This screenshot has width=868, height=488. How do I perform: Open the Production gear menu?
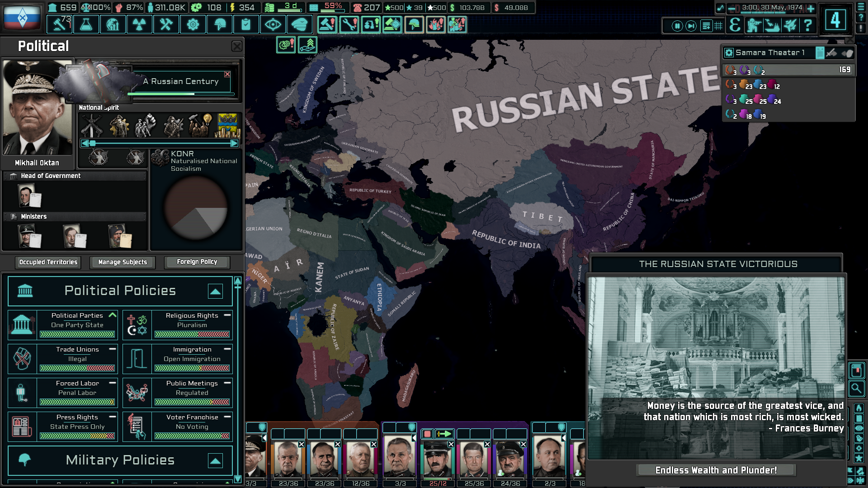click(x=193, y=24)
